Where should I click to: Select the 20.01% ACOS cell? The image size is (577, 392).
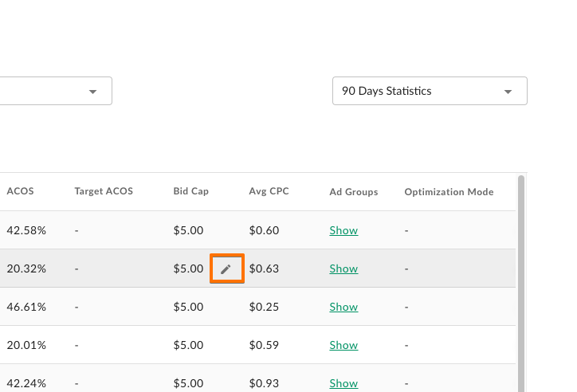click(x=26, y=345)
